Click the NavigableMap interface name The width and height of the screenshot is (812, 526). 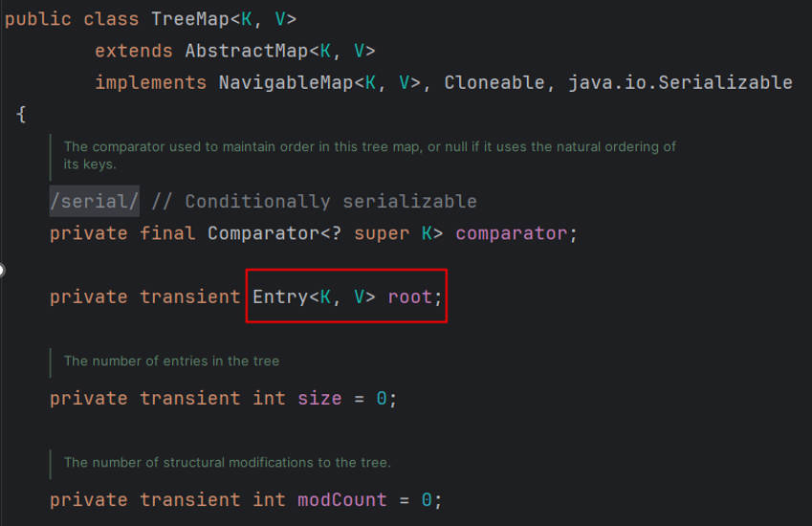tap(286, 82)
